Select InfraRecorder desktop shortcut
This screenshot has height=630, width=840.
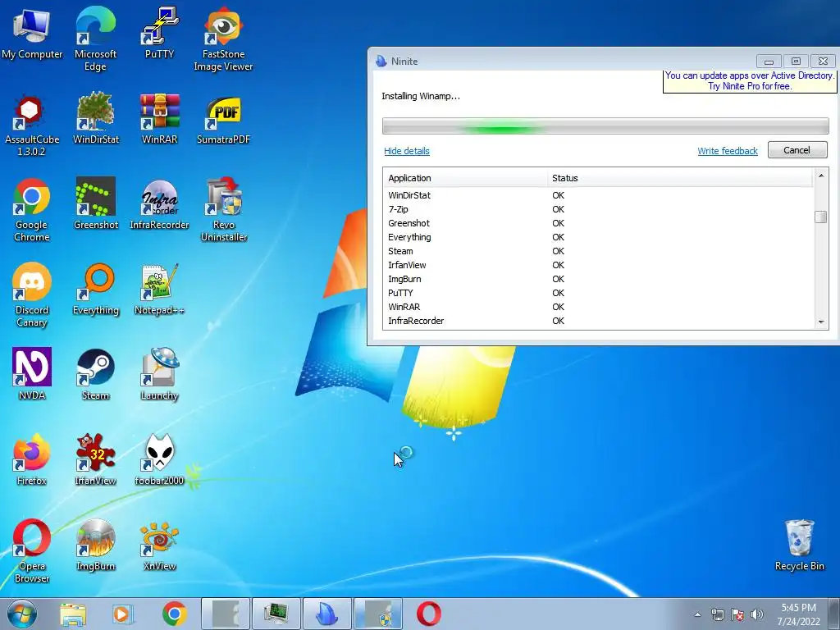pos(159,203)
